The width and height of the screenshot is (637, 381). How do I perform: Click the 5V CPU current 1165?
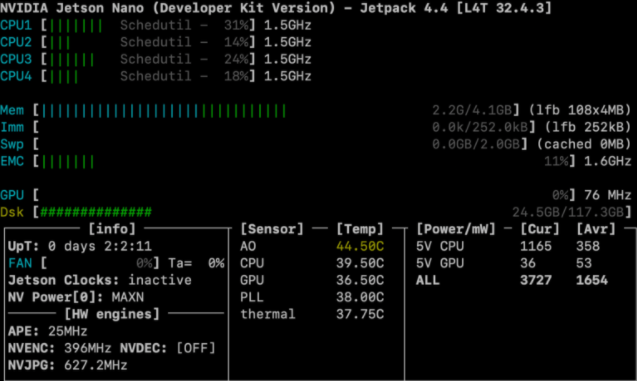pos(536,246)
